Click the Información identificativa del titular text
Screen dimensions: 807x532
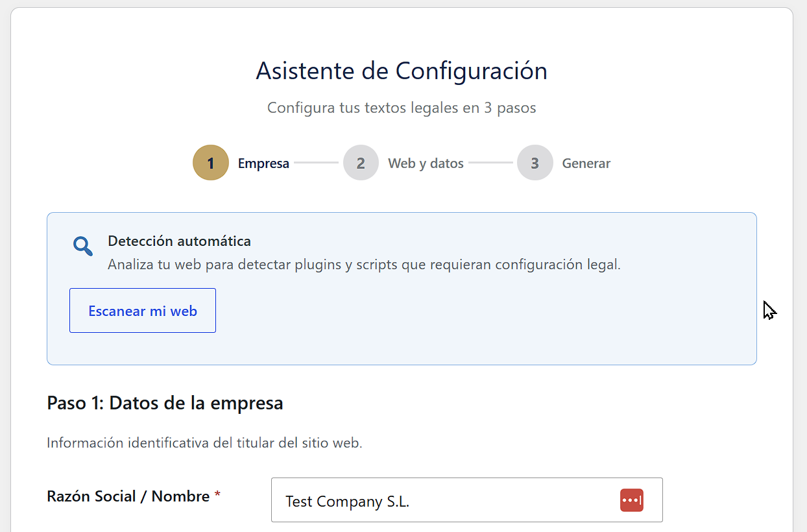[204, 443]
